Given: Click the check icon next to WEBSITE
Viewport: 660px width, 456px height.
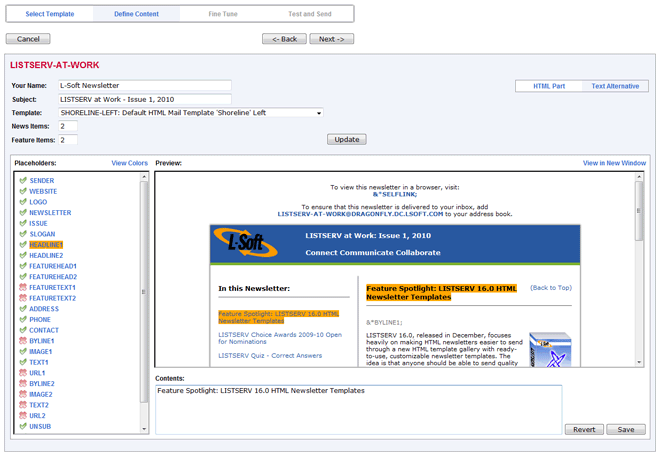Looking at the screenshot, I should pyautogui.click(x=23, y=191).
